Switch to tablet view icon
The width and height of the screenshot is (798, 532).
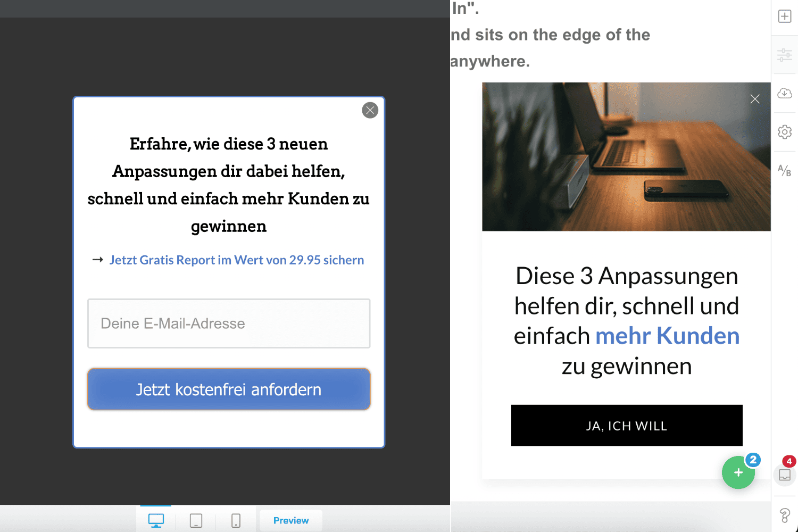(196, 520)
